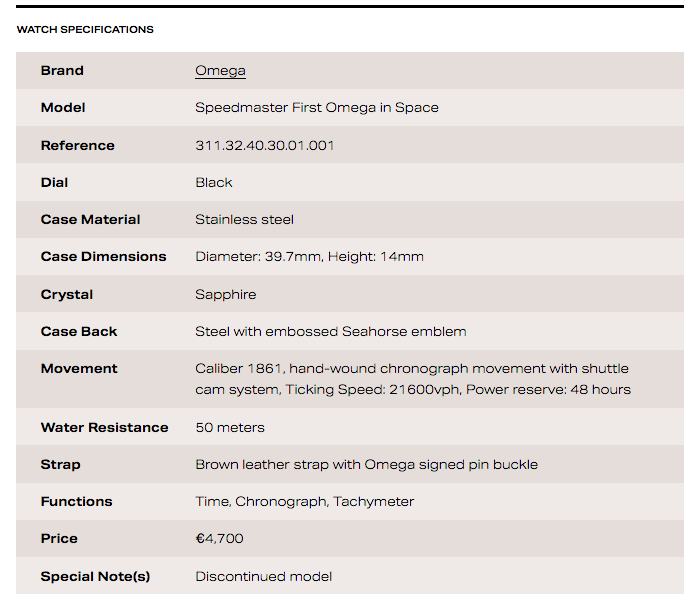
Task: Select the Sapphire crystal value
Action: 226,295
